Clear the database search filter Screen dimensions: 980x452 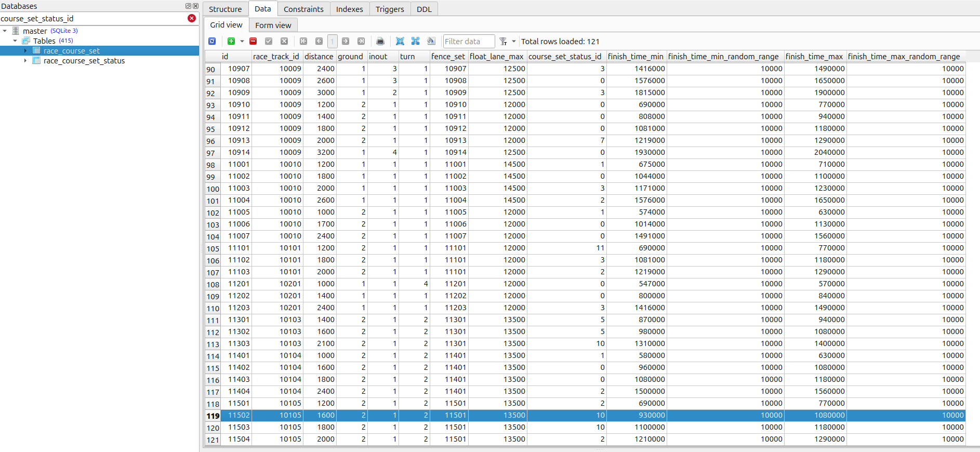(192, 18)
